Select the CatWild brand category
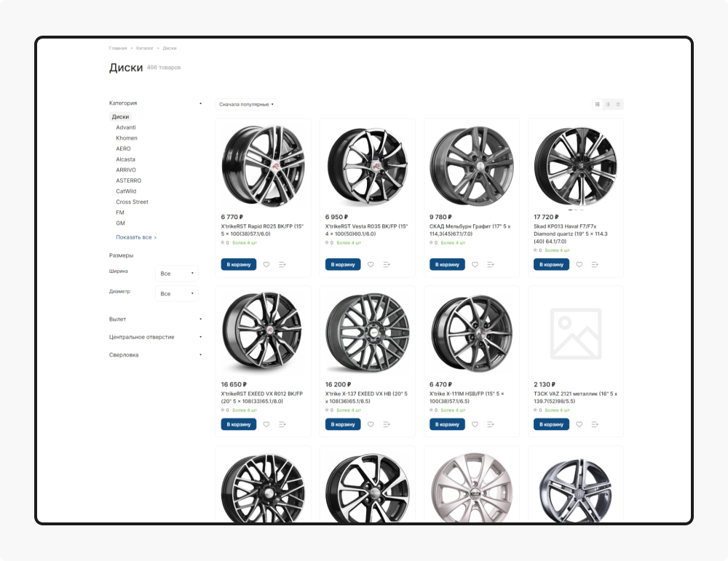Screen dimensions: 728x561 pyautogui.click(x=126, y=191)
